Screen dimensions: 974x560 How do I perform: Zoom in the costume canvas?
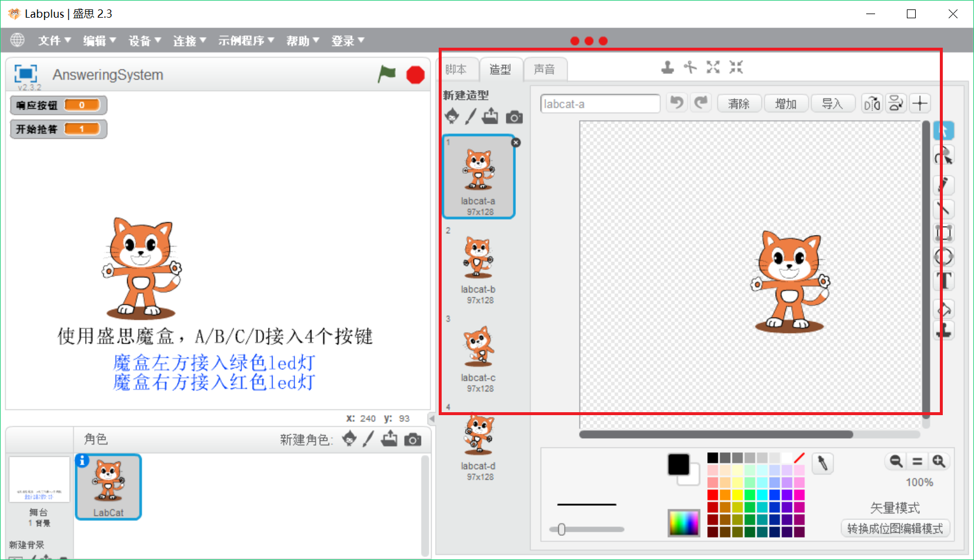[x=939, y=461]
